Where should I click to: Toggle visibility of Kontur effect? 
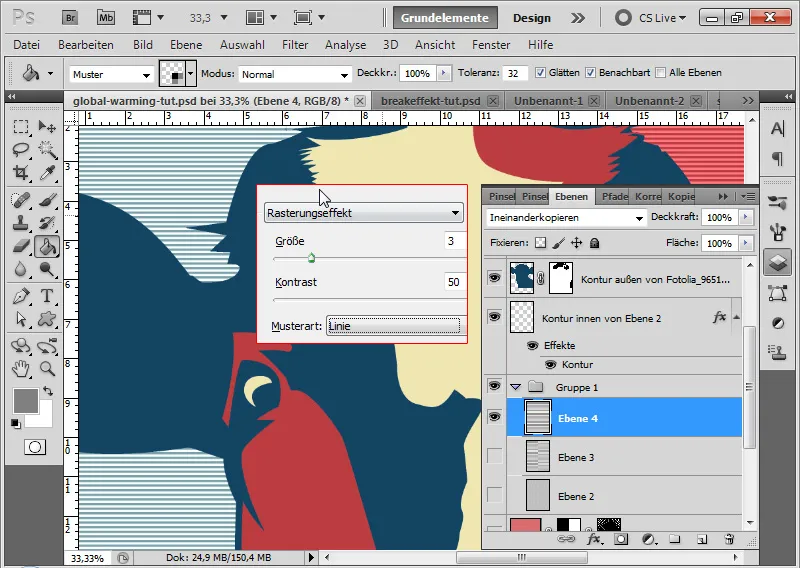pyautogui.click(x=551, y=364)
